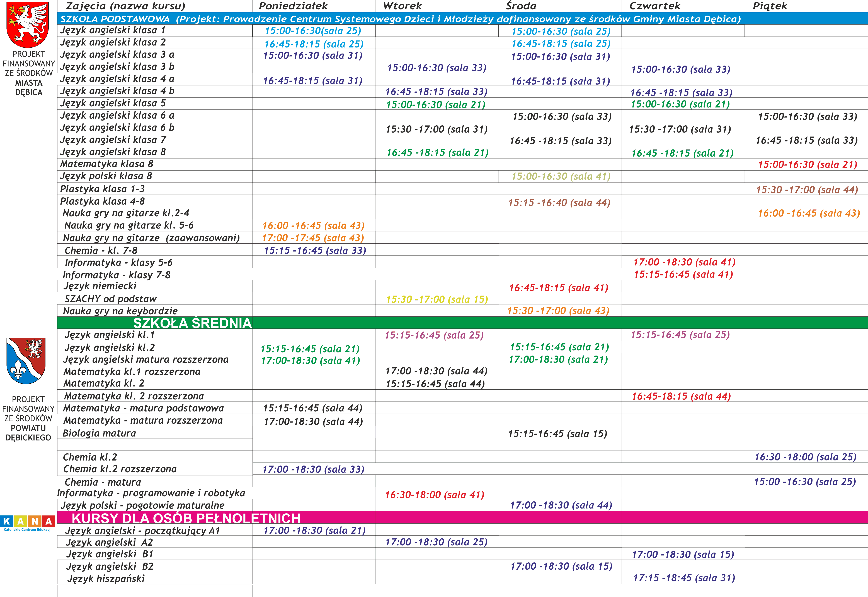Click Tuesday time for Język angielski klasa 5

[x=436, y=105]
